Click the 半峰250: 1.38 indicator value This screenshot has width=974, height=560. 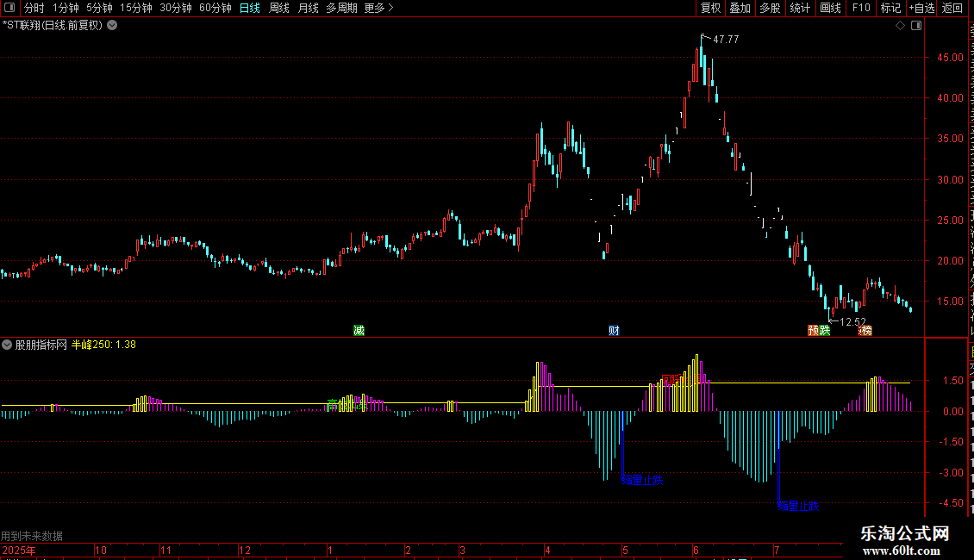103,345
